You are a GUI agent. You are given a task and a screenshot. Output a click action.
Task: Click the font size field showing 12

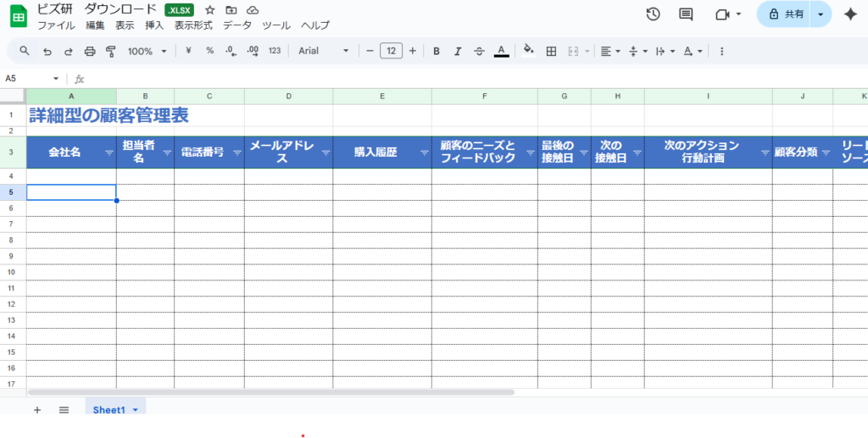[x=392, y=51]
